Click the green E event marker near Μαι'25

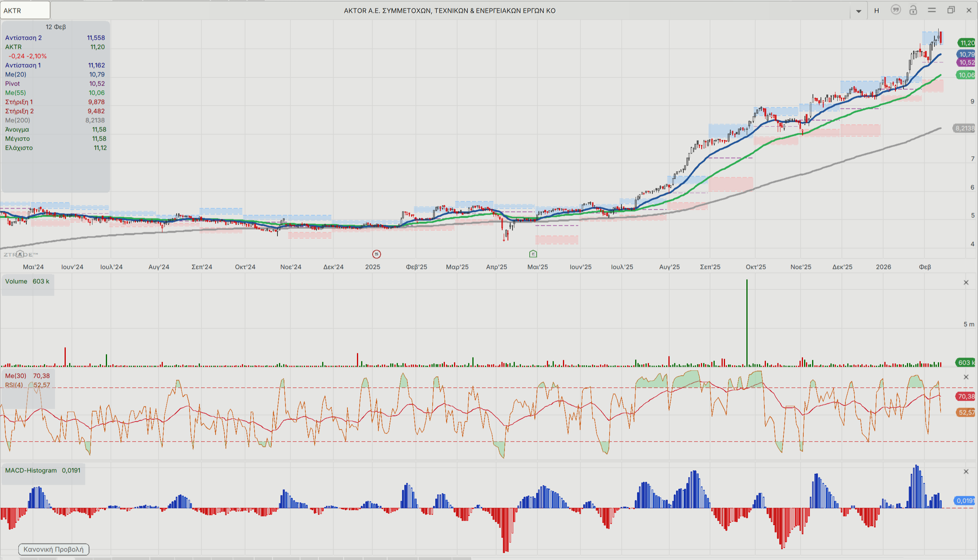pos(533,254)
